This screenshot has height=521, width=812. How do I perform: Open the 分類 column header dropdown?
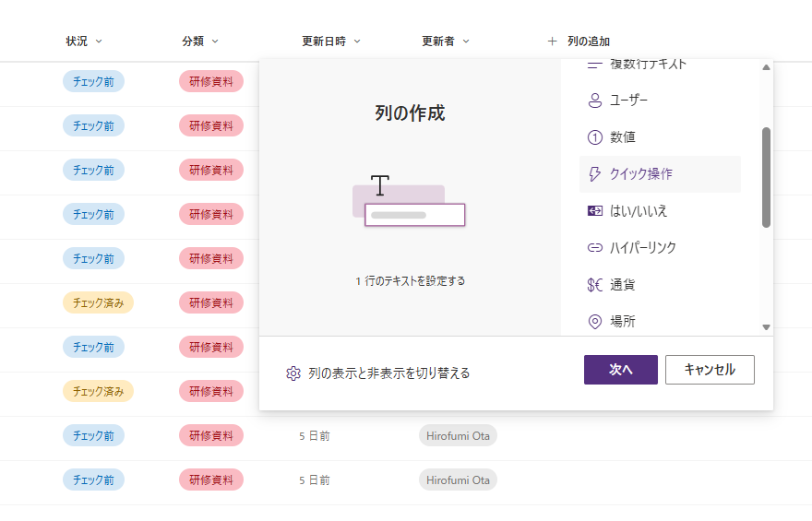point(215,41)
